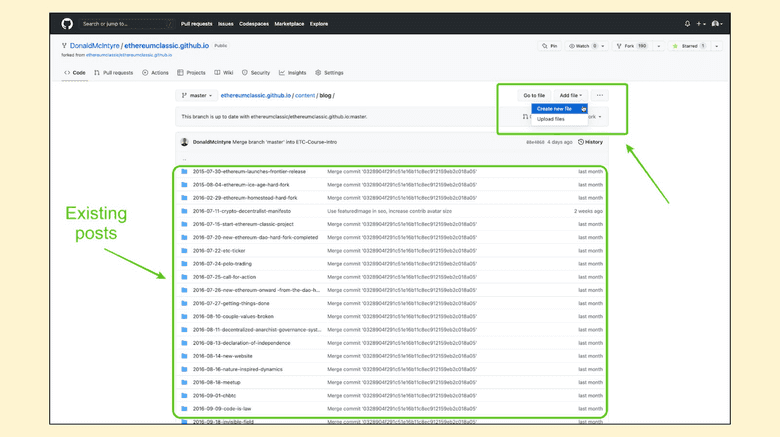Choose Upload files from the menu
The image size is (780, 437).
click(x=551, y=119)
